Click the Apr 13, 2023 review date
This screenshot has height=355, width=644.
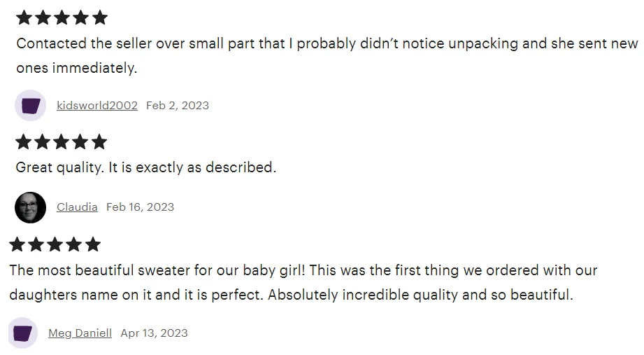(154, 333)
